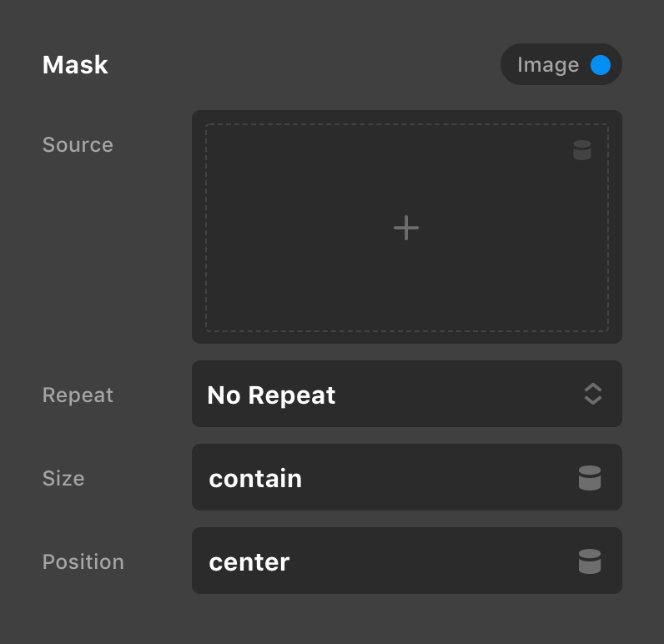Click the blue dot on Image toggle
664x644 pixels.
[x=601, y=65]
